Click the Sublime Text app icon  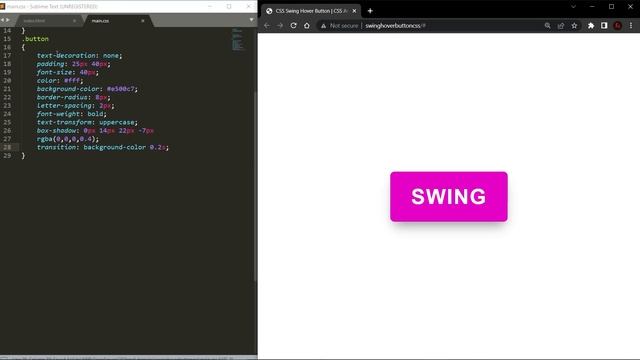click(x=2, y=6)
